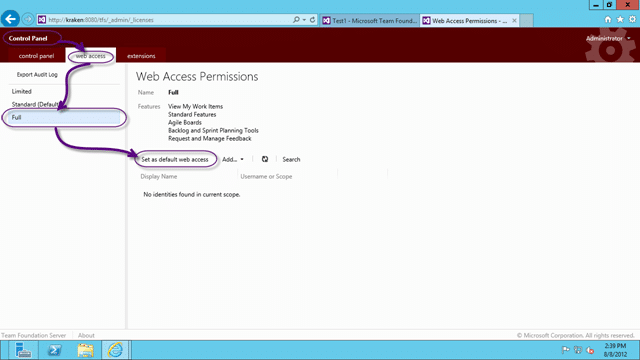The height and width of the screenshot is (360, 640).
Task: Close the Web Access Permissions browser tab
Action: coord(514,20)
